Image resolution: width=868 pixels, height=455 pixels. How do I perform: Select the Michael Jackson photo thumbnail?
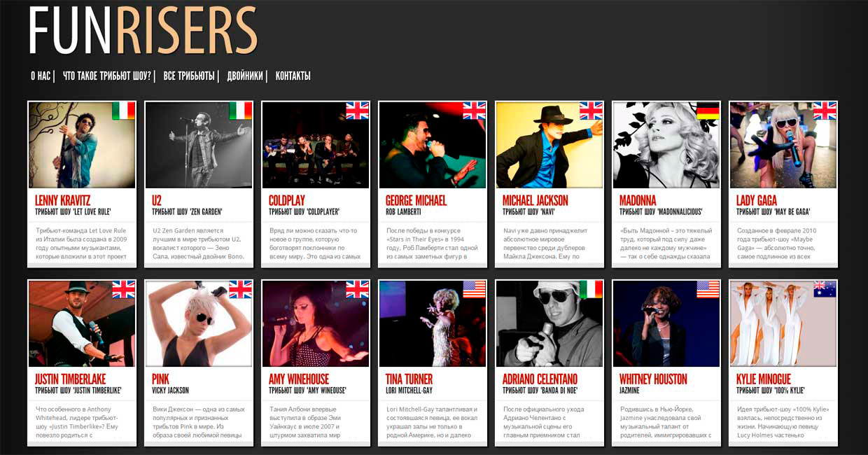(549, 145)
